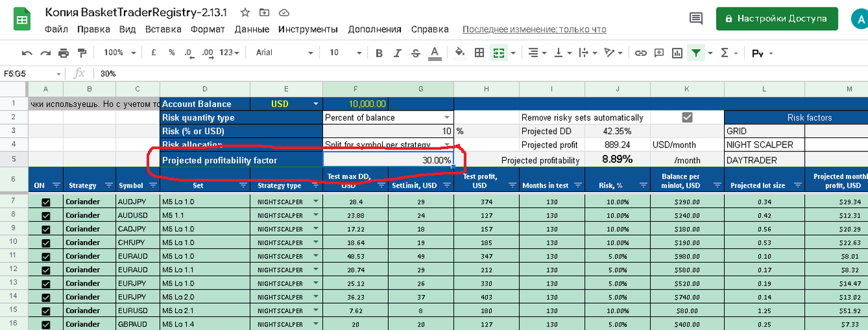Viewport: 868px width, 330px height.
Task: Redo the last undone action
Action: tap(46, 53)
